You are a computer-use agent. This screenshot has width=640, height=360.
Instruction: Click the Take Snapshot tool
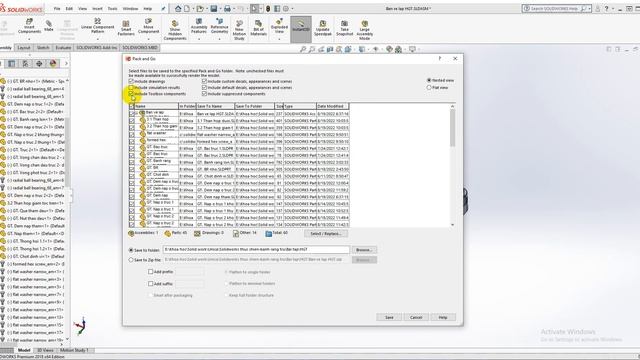pyautogui.click(x=344, y=28)
